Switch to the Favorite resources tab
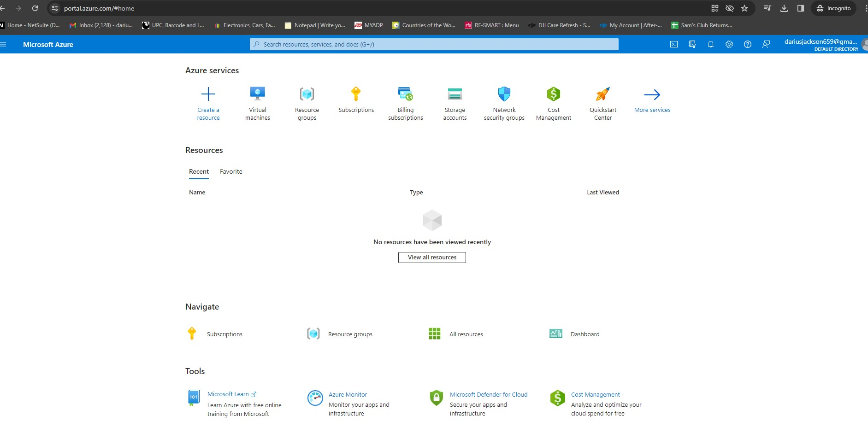The image size is (868, 445). tap(231, 171)
